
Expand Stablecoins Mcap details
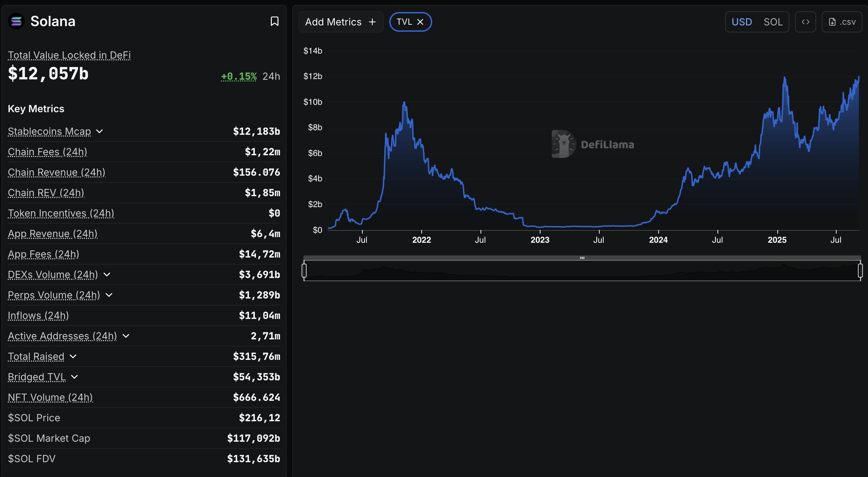coord(100,131)
